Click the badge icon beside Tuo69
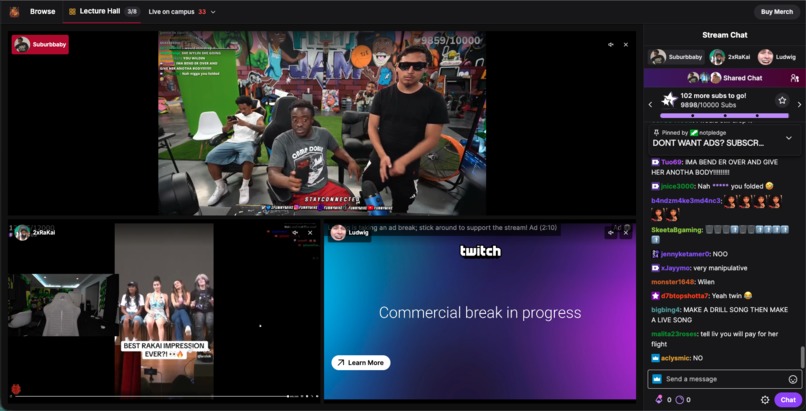Viewport: 806px width, 411px height. pyautogui.click(x=655, y=162)
